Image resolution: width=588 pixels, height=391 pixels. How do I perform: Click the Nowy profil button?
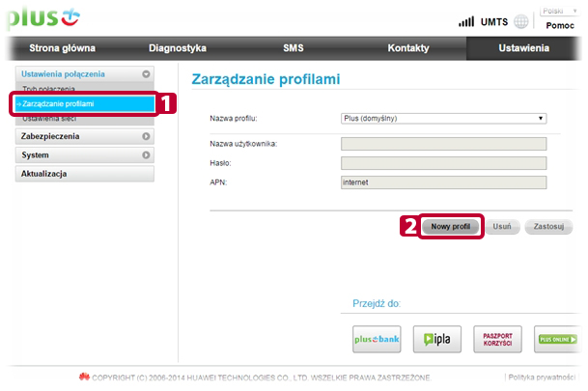pyautogui.click(x=450, y=227)
